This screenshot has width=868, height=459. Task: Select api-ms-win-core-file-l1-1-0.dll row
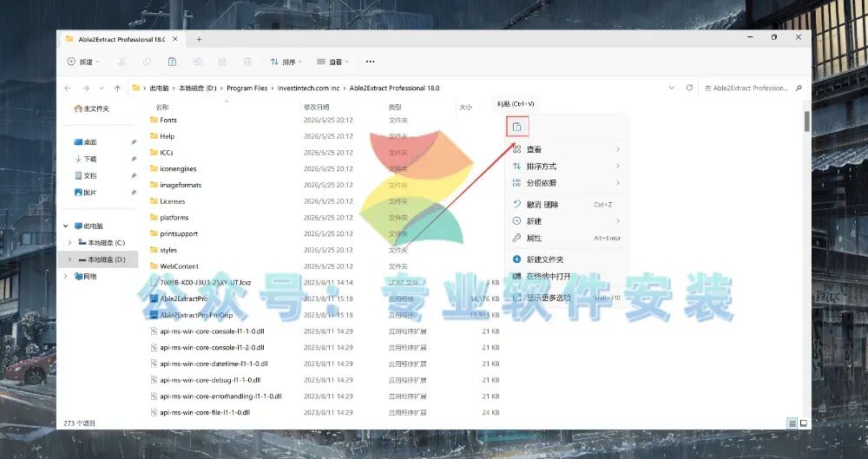point(325,412)
